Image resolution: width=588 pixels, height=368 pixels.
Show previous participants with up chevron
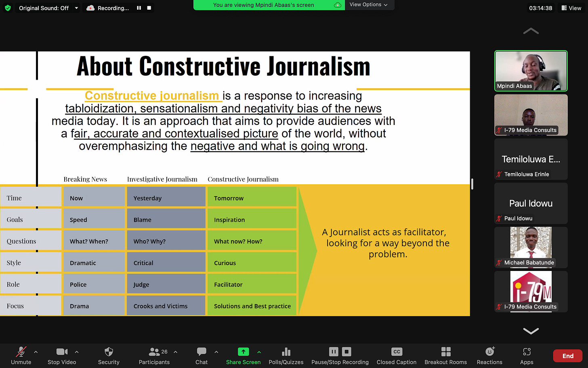pyautogui.click(x=531, y=31)
